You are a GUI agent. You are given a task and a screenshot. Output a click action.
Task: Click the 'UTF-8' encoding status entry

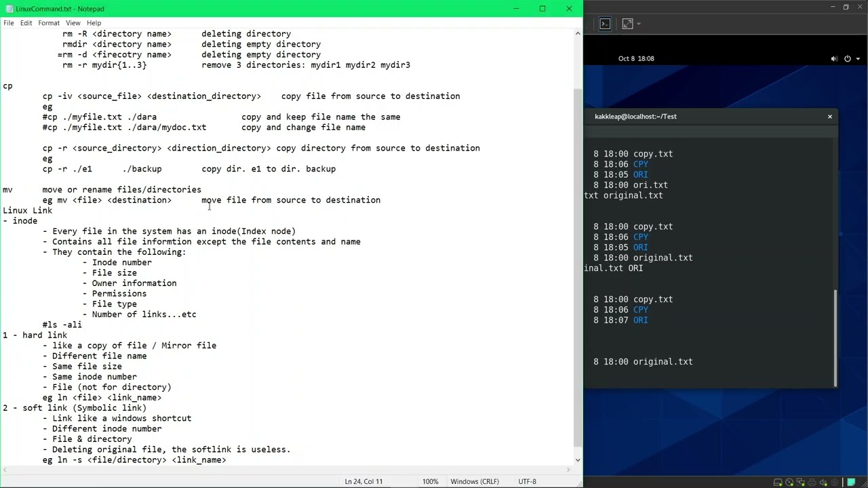tap(527, 481)
